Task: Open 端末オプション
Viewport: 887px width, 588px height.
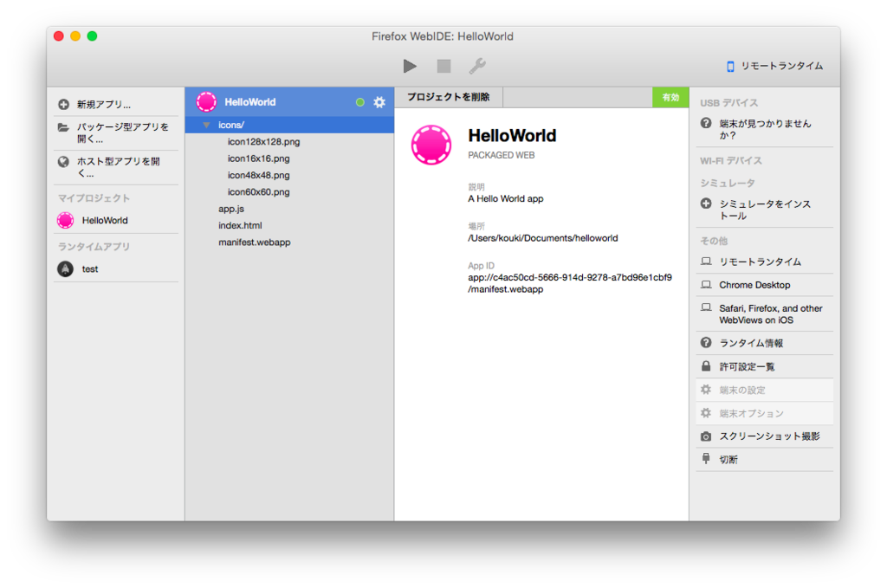Action: coord(751,414)
